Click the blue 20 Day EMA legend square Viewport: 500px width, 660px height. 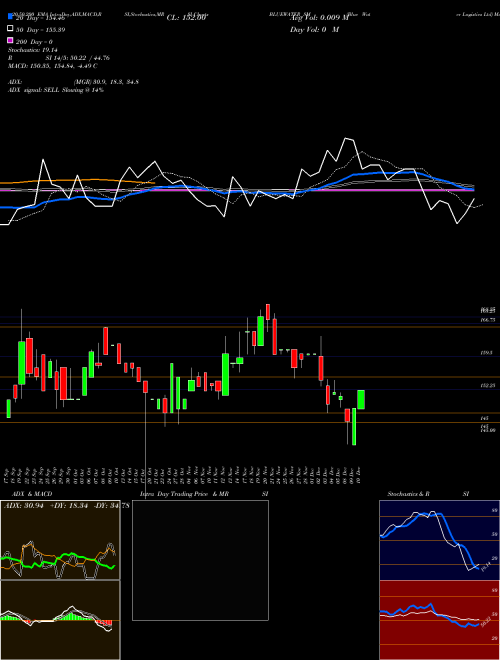pos(11,17)
